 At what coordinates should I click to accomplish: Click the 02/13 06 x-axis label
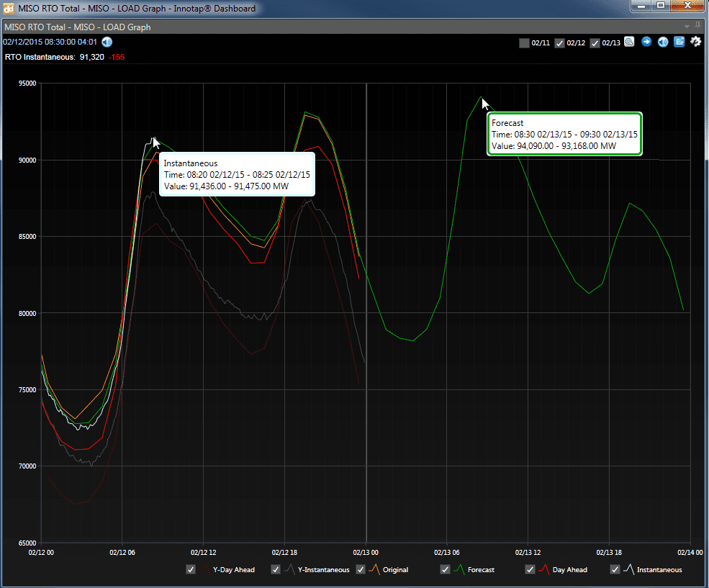click(447, 552)
